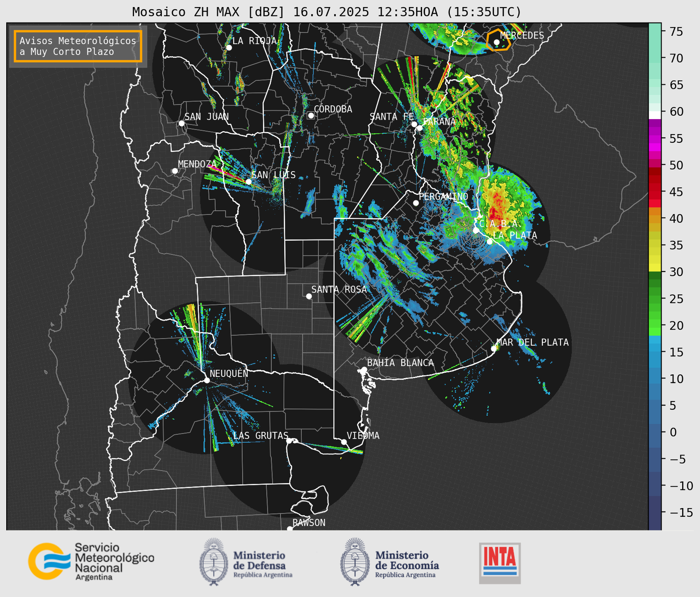Click the Mar del Plata marker dot
Viewport: 700px width, 597px height.
pyautogui.click(x=494, y=349)
